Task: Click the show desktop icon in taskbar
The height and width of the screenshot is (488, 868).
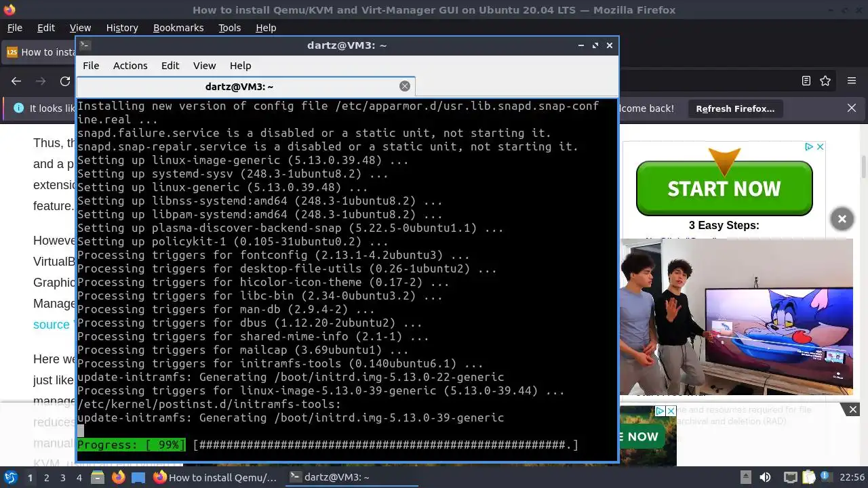Action: [138, 477]
